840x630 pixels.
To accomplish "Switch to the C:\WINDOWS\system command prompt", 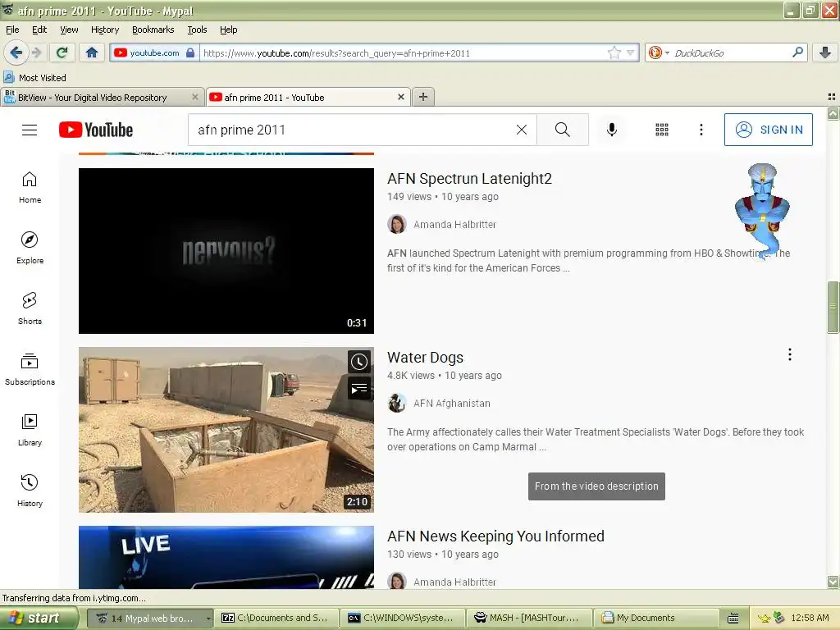I will pyautogui.click(x=403, y=618).
